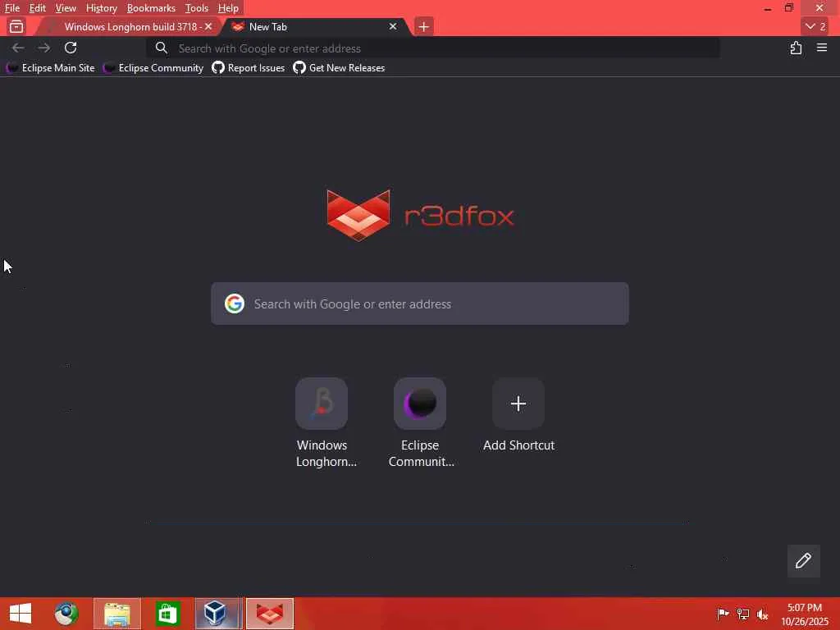The height and width of the screenshot is (630, 840).
Task: Open the Windows Longhorn shortcut tile
Action: click(322, 404)
